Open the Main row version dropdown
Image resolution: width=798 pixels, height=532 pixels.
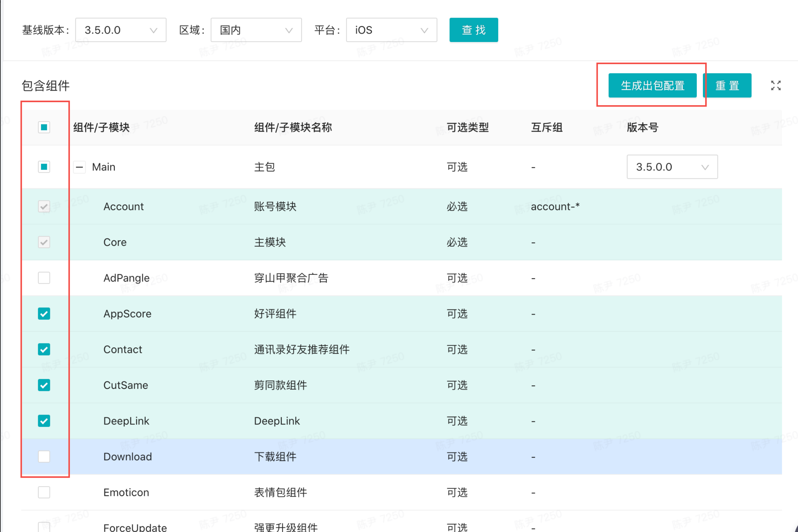coord(672,167)
